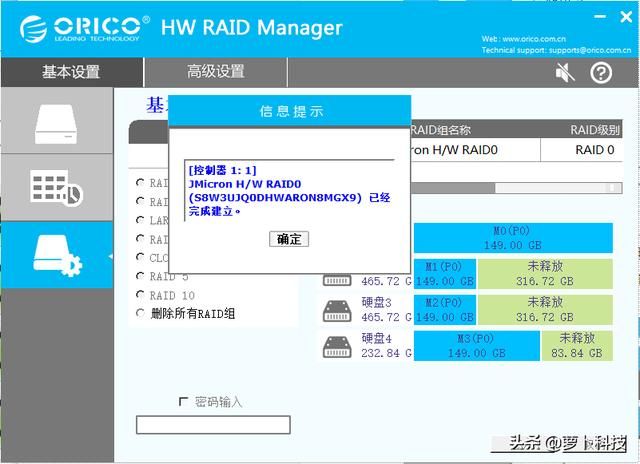640x464 pixels.
Task: Select the RAID 5 radio option
Action: tap(140, 276)
